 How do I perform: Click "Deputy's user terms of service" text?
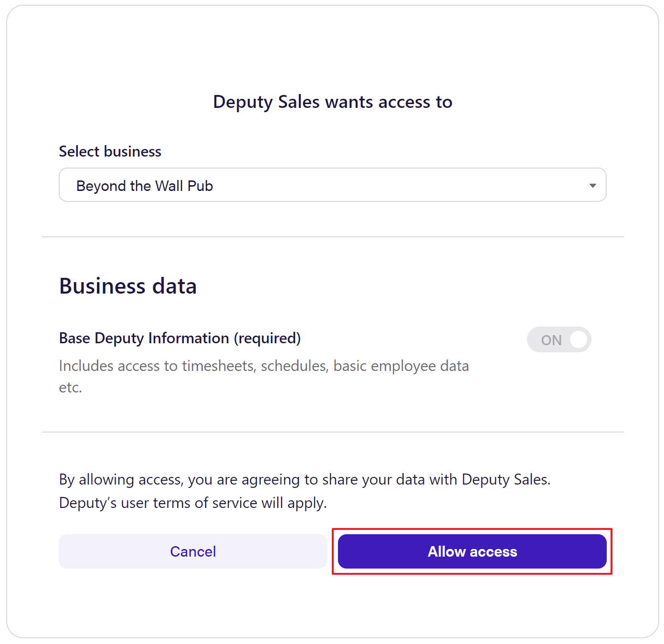tap(158, 503)
